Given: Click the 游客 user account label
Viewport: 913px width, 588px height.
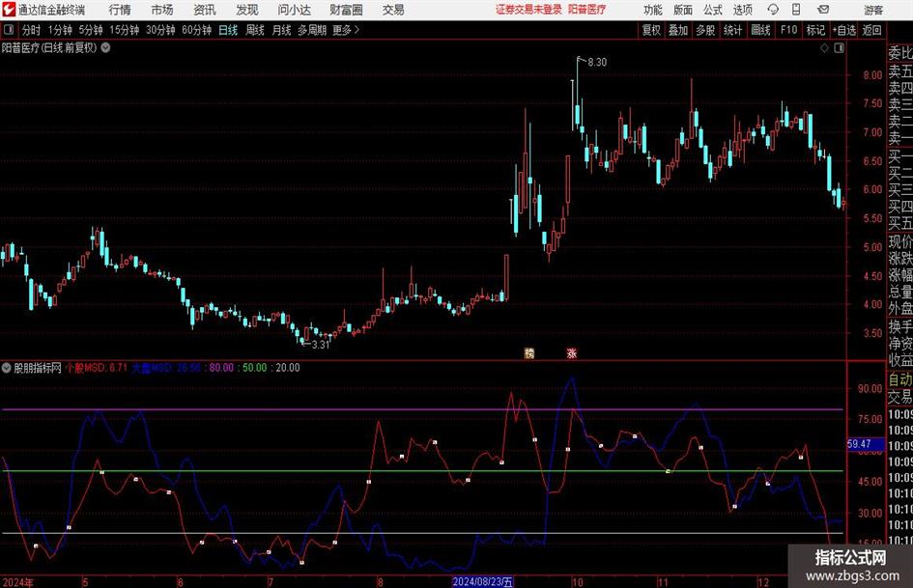Looking at the screenshot, I should (873, 10).
